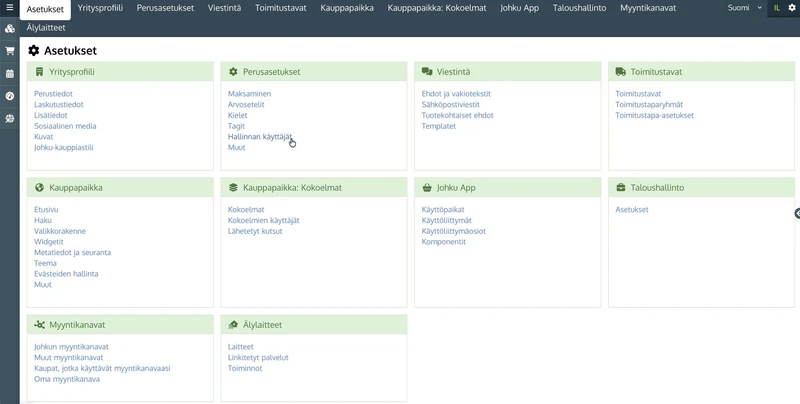The height and width of the screenshot is (404, 800).
Task: Open the Toimitustaparyhmät link
Action: pos(649,105)
